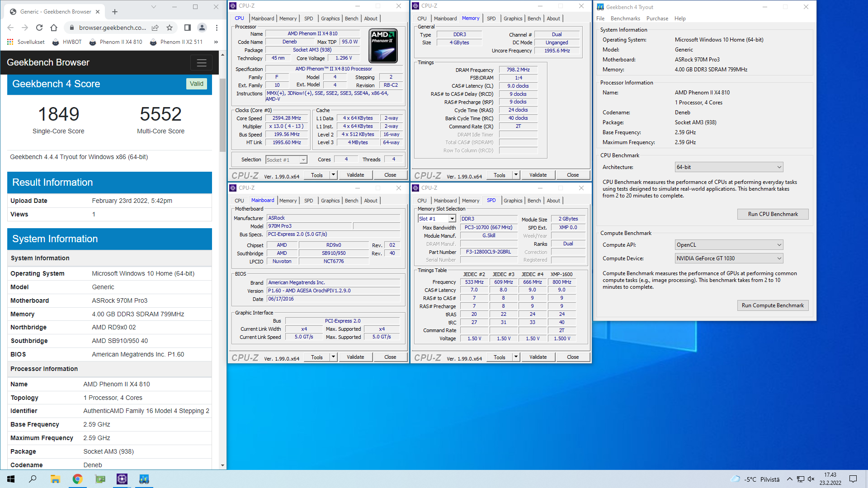
Task: Open the Benchmarks menu in Geekbench 4
Action: (x=625, y=19)
